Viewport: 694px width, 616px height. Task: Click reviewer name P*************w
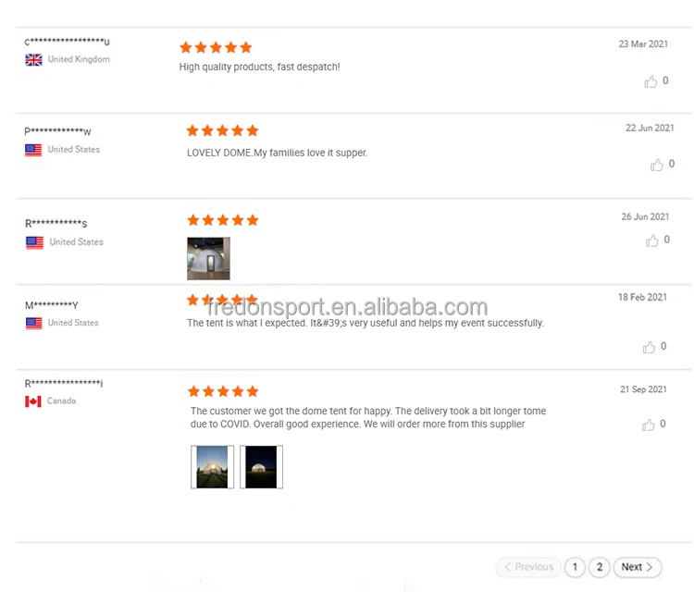pyautogui.click(x=57, y=131)
